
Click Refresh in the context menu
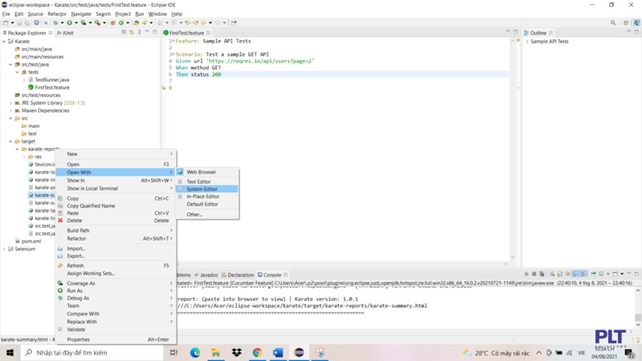click(x=116, y=266)
